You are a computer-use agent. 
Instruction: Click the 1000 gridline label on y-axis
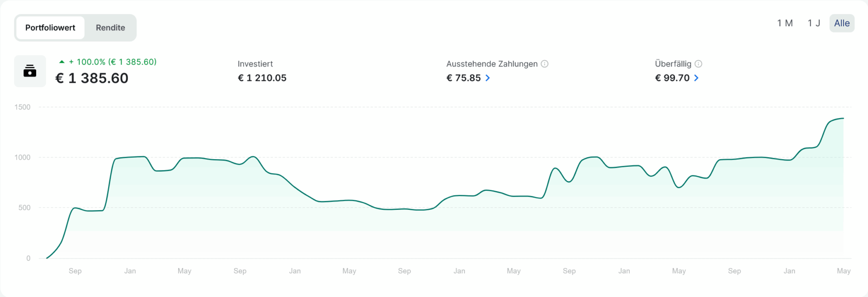click(22, 157)
